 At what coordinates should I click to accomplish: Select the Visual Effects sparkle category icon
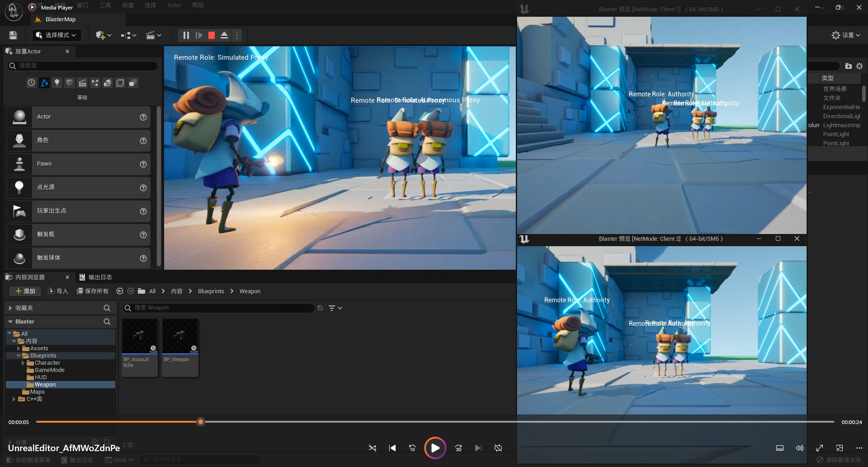pyautogui.click(x=95, y=83)
